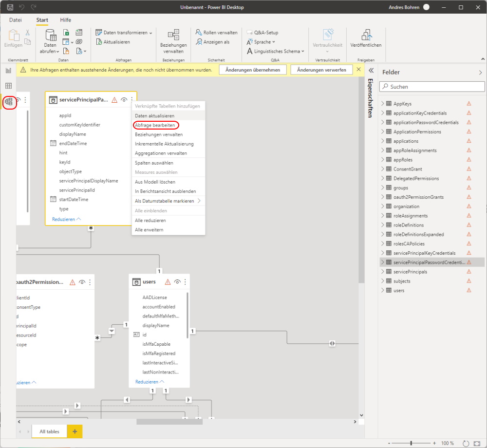Viewport: 487px width, 448px height.
Task: Click Reset layout icon in status bar
Action: click(466, 443)
